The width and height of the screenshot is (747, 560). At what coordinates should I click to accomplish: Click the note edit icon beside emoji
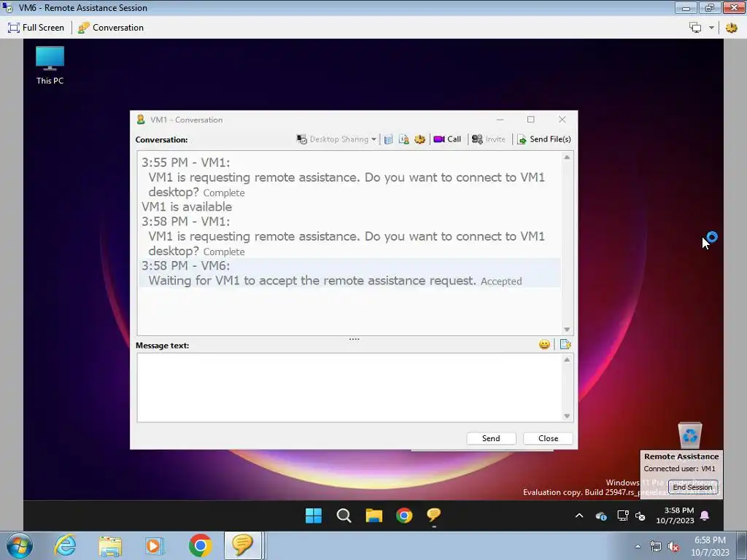point(565,344)
